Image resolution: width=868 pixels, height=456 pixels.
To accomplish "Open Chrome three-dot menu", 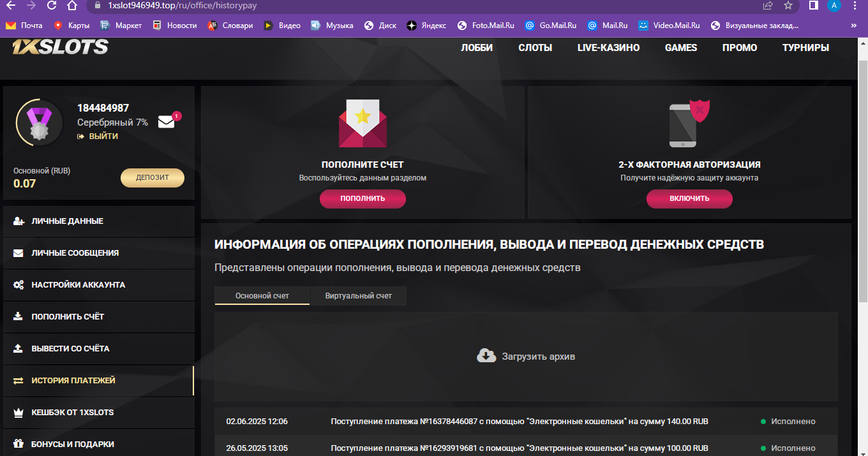I will pos(855,5).
